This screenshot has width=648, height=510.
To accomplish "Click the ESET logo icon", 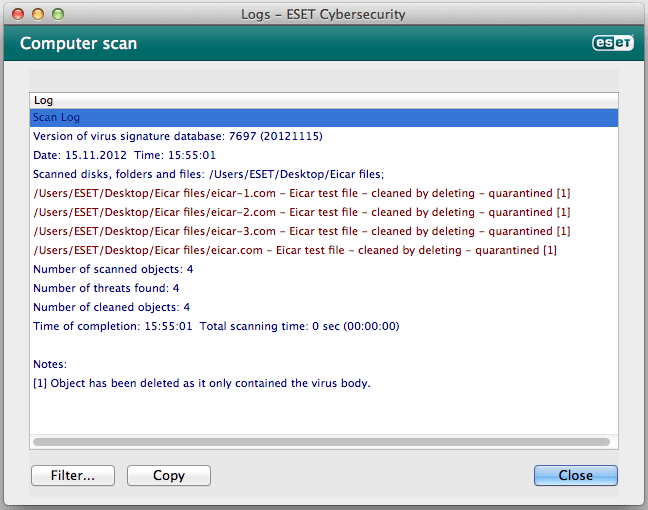I will (x=609, y=43).
